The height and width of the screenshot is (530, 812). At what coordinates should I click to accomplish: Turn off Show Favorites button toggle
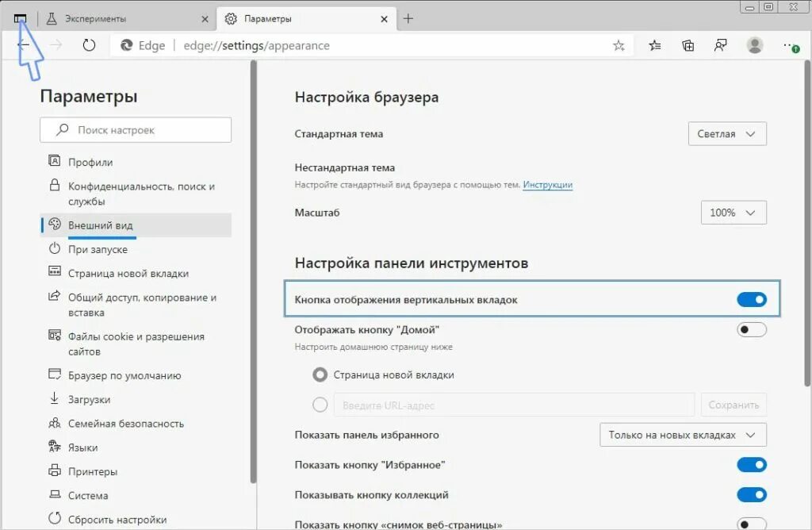(752, 465)
